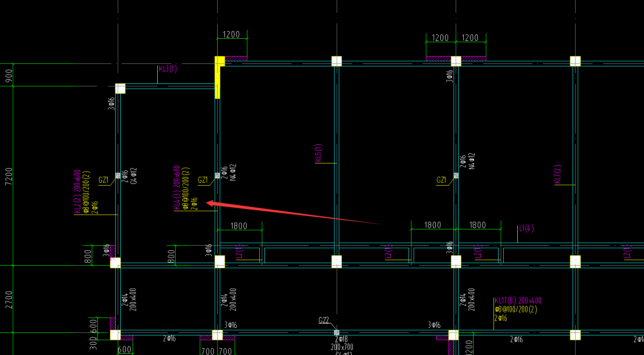Screen dimensions: 644x355
Task: Select the 3Φ16 text left of GZ2
Action: point(231,325)
